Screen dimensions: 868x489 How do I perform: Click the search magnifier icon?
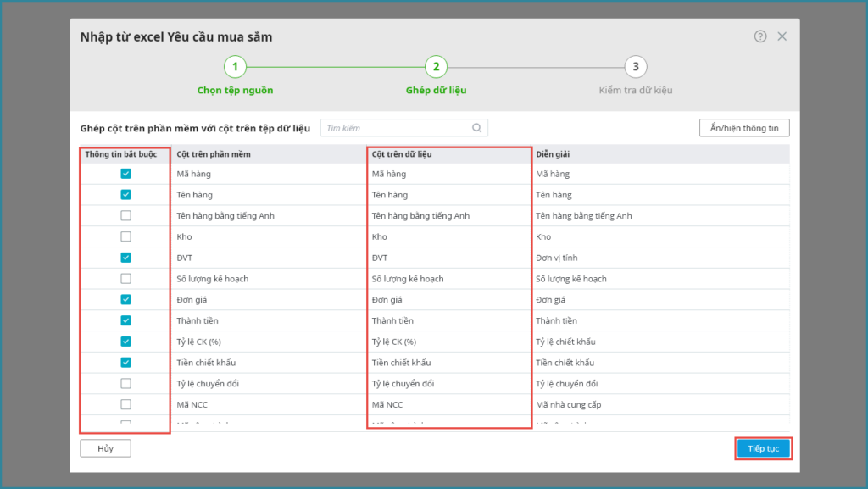click(x=476, y=128)
